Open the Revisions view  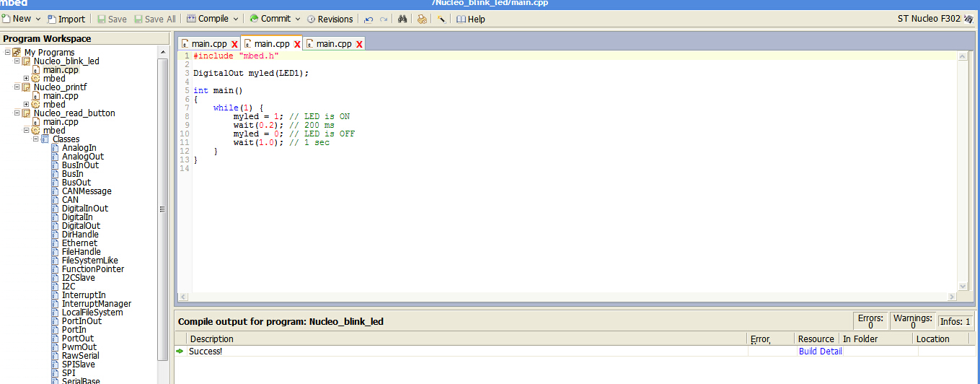pyautogui.click(x=330, y=19)
